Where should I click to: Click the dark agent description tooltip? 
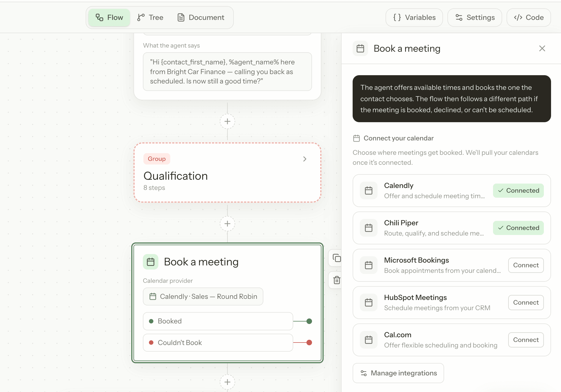[452, 99]
